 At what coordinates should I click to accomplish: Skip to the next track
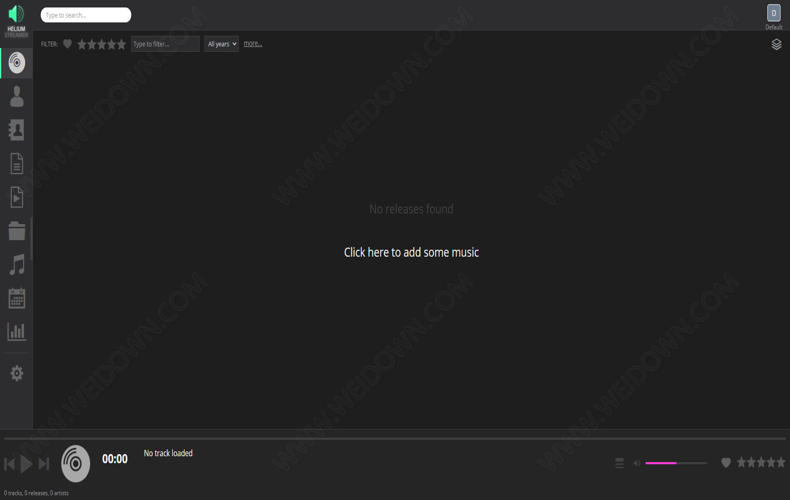pos(44,464)
